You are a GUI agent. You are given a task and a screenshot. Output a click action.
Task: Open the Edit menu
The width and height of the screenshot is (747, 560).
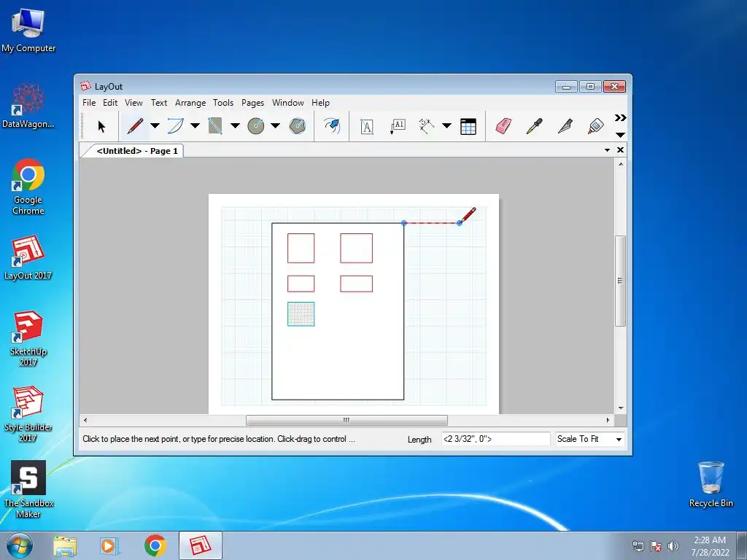[x=110, y=103]
